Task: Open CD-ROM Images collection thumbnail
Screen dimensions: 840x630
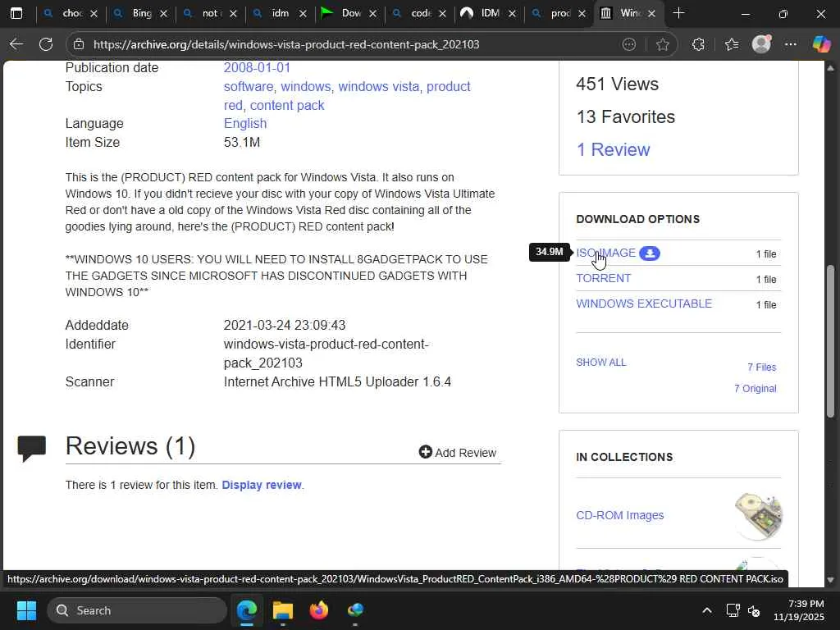Action: click(758, 516)
